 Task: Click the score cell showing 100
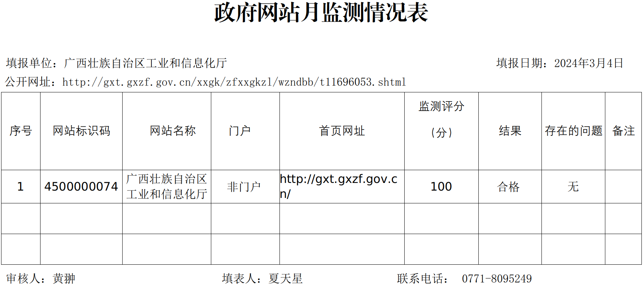[x=441, y=187]
